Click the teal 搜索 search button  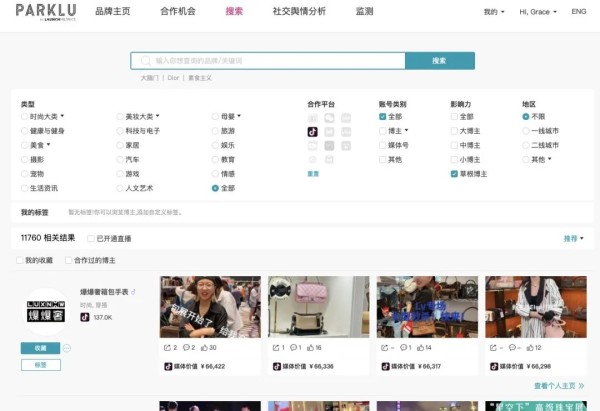pos(440,60)
